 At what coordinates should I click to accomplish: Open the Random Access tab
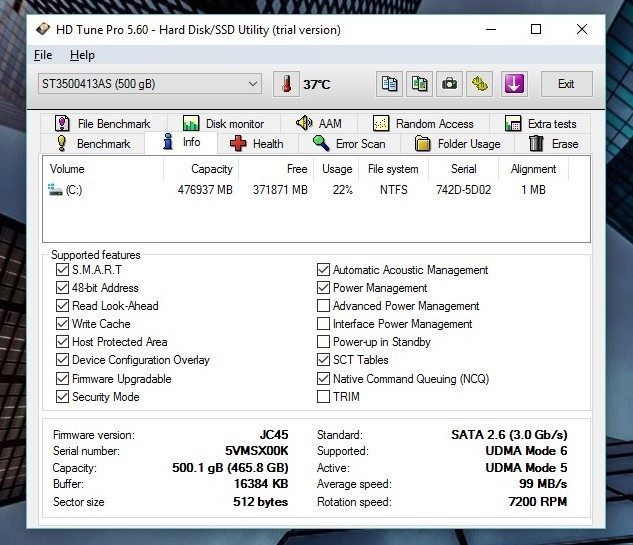click(423, 124)
